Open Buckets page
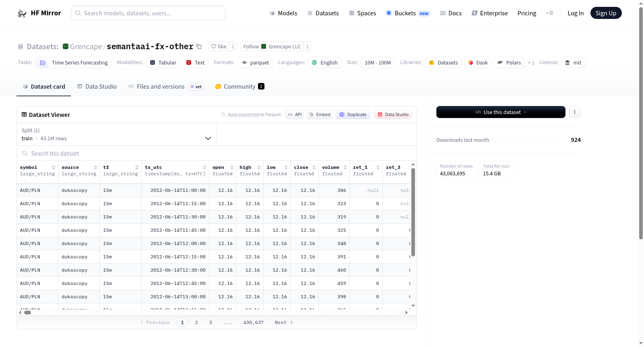644x347 pixels. tap(408, 13)
